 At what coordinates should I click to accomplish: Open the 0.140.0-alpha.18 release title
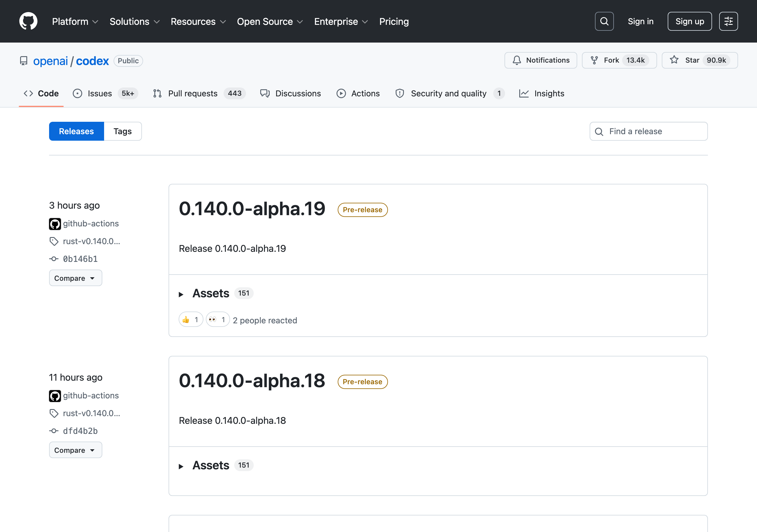252,381
